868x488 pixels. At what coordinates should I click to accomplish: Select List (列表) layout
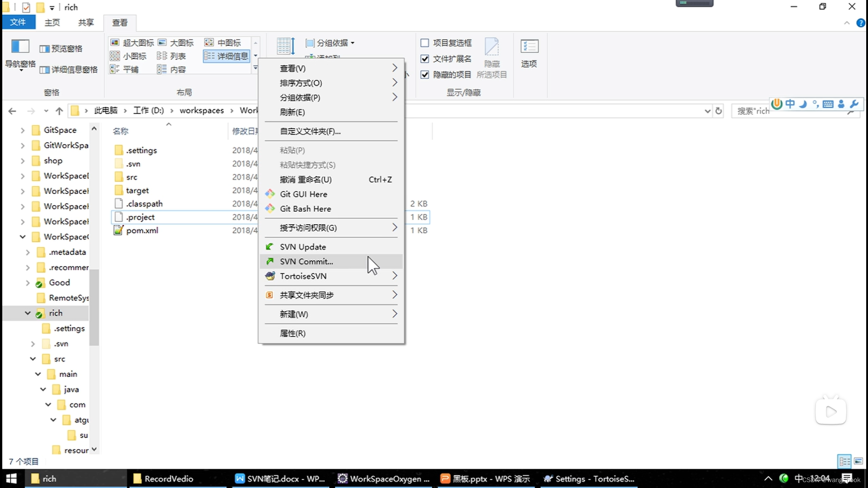click(x=171, y=56)
